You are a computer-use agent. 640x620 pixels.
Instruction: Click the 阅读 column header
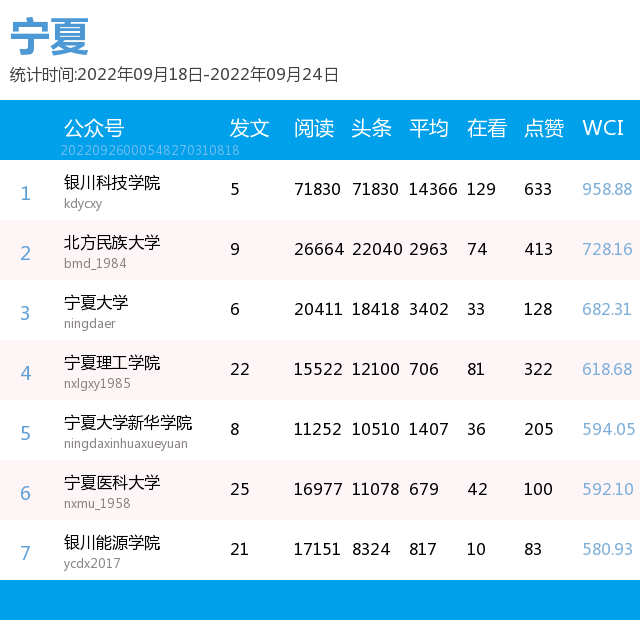(314, 128)
